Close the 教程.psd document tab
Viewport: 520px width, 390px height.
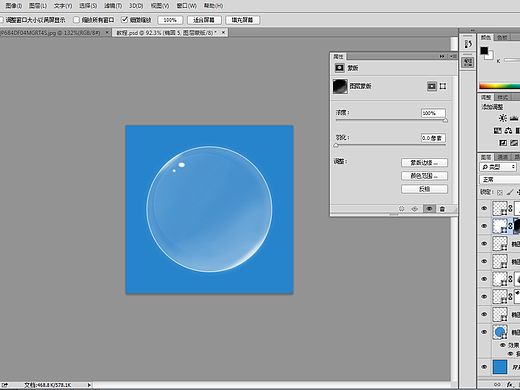[223, 32]
